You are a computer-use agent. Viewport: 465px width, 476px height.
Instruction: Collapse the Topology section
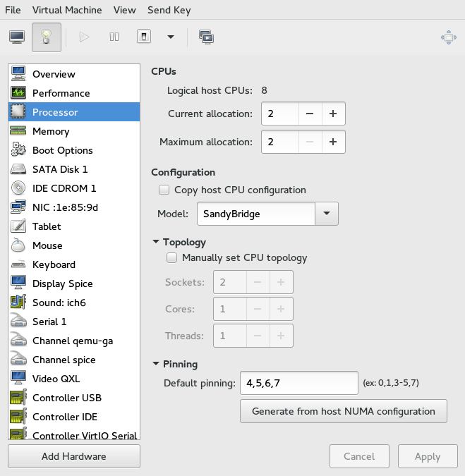pos(156,243)
